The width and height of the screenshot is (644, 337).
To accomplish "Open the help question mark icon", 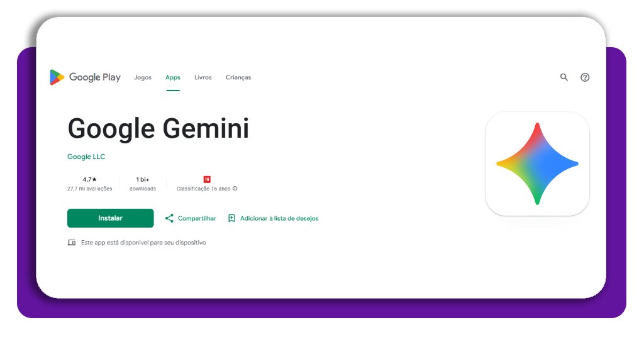I will coord(585,77).
